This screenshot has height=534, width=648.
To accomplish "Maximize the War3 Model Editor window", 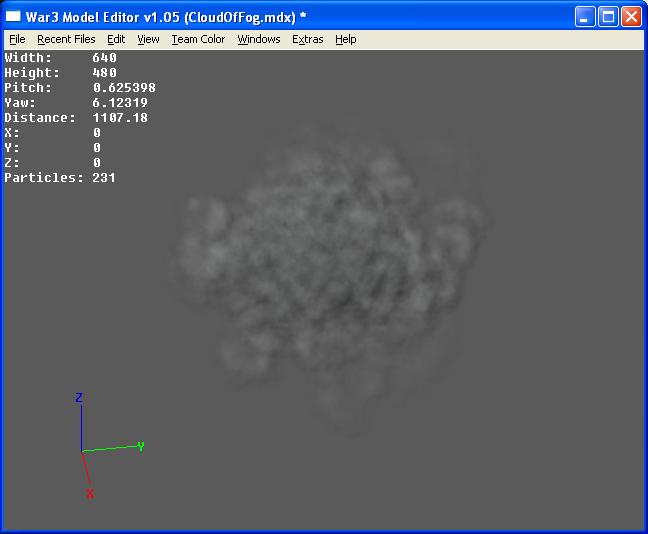I will coord(608,17).
